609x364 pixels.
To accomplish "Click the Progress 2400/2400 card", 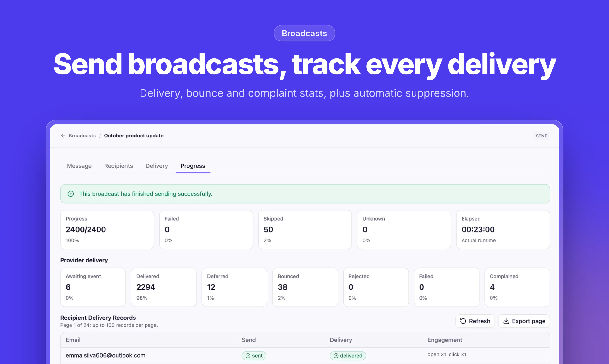I will coord(107,230).
